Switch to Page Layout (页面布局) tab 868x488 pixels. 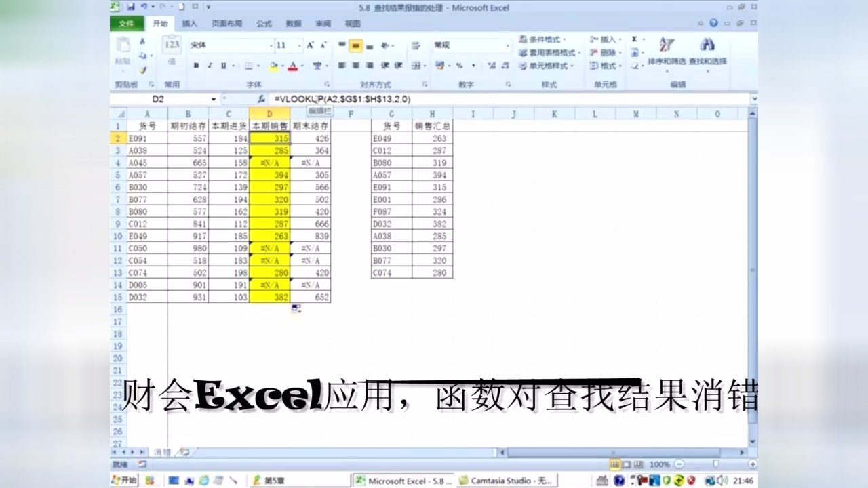[x=227, y=24]
